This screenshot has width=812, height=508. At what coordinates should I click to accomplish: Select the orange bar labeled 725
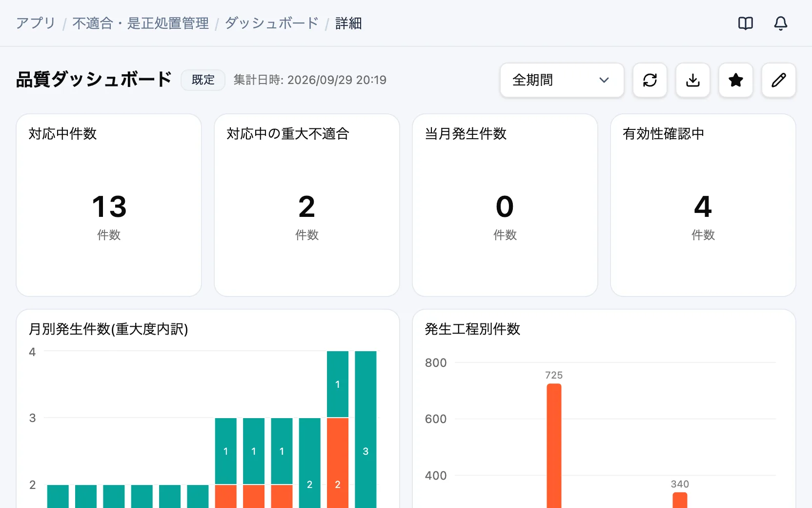[x=554, y=445]
